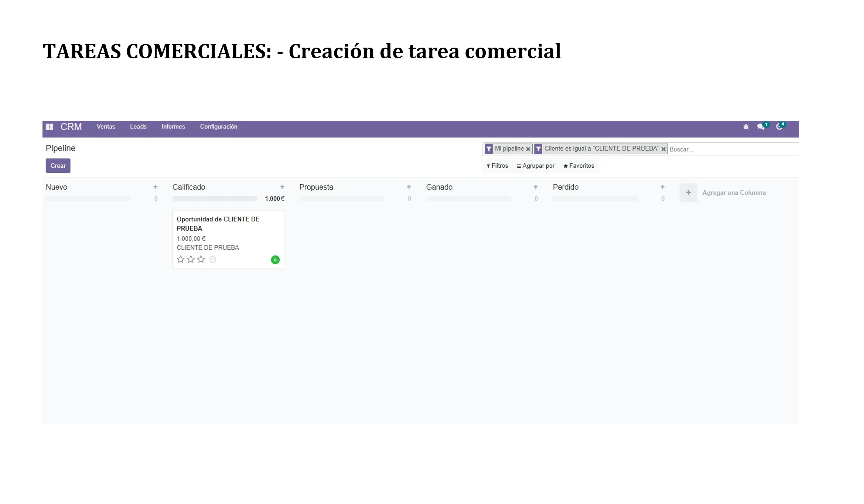Click the Mi pipeline funnel icon
The height and width of the screenshot is (504, 864).
click(489, 149)
